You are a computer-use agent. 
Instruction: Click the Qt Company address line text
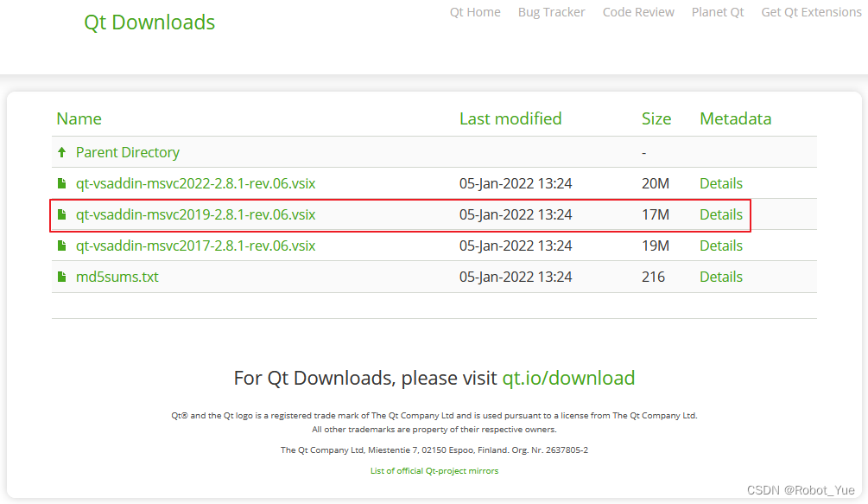[434, 450]
